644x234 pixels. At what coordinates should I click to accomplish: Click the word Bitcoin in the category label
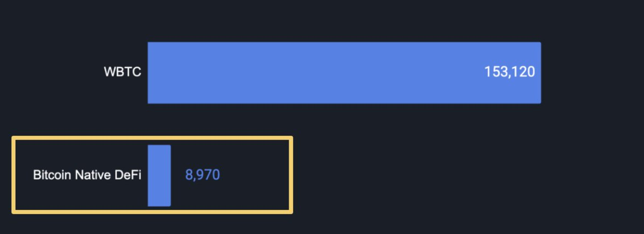tap(52, 175)
